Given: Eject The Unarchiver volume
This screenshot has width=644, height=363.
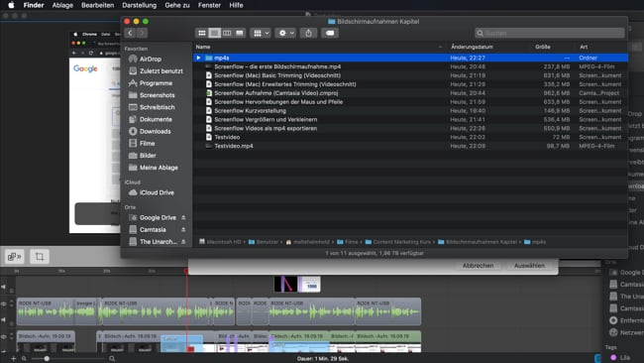Looking at the screenshot, I should [183, 242].
